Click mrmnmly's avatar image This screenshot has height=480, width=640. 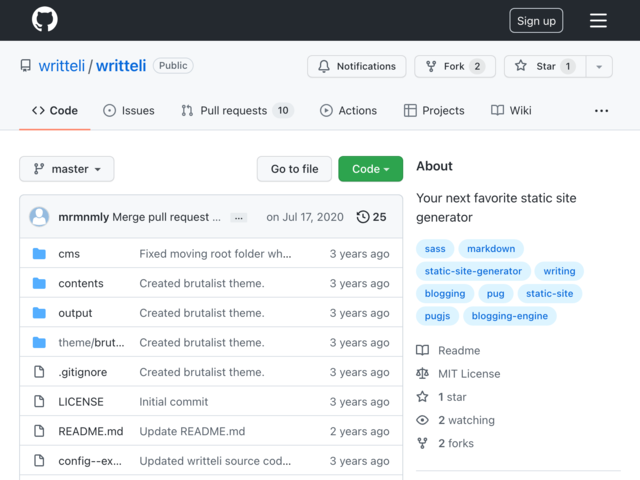pos(39,217)
